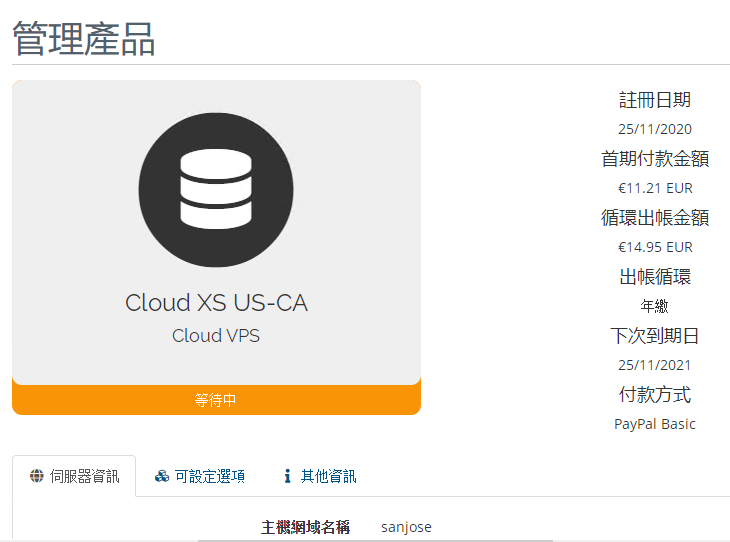
Task: Select the 伺服器資訊 tab label
Action: click(85, 476)
